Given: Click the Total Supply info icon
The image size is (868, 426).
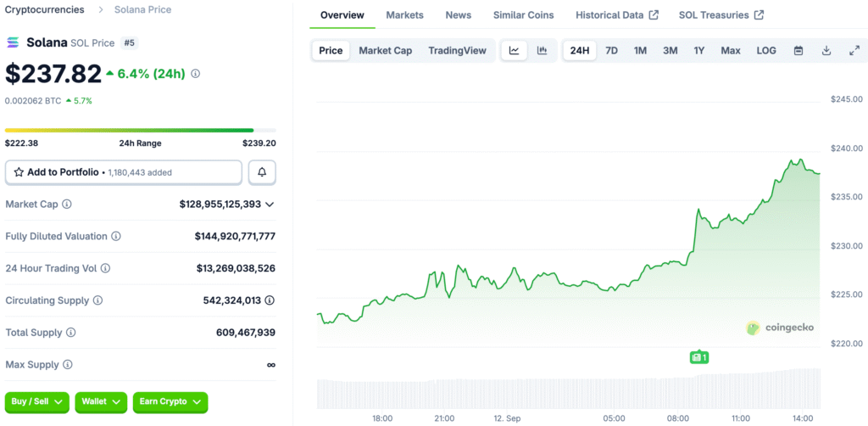Looking at the screenshot, I should [x=71, y=333].
